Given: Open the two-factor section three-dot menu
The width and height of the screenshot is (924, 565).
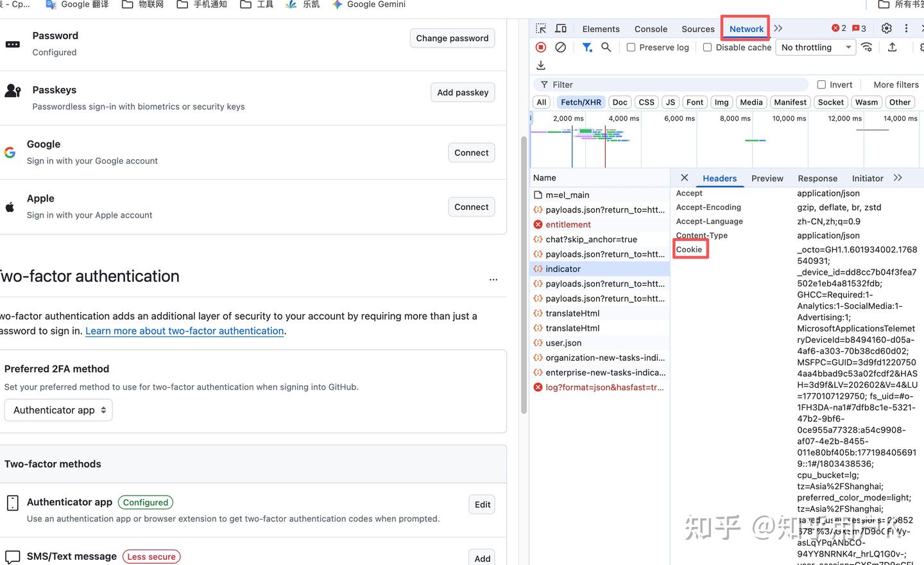Looking at the screenshot, I should (x=493, y=279).
